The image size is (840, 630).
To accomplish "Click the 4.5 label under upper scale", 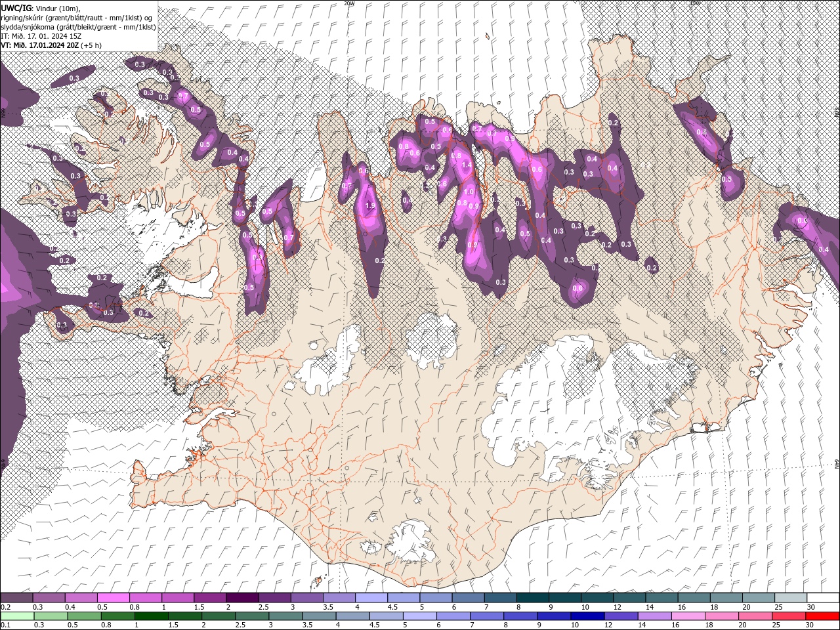I will coord(392,607).
